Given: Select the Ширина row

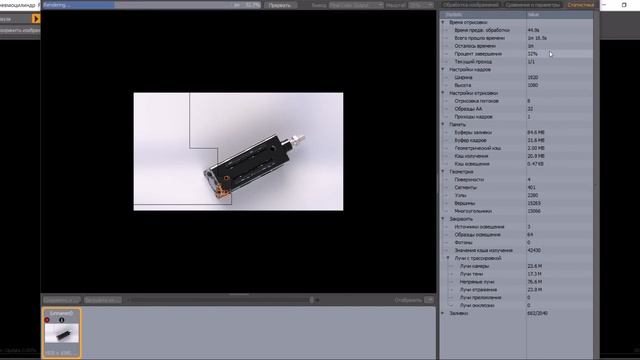Looking at the screenshot, I should pyautogui.click(x=517, y=78).
